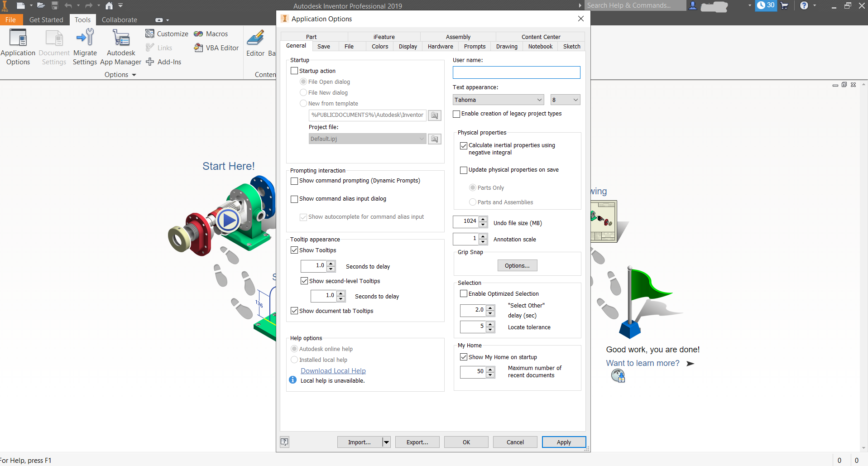Open the Hardware tab

(440, 47)
